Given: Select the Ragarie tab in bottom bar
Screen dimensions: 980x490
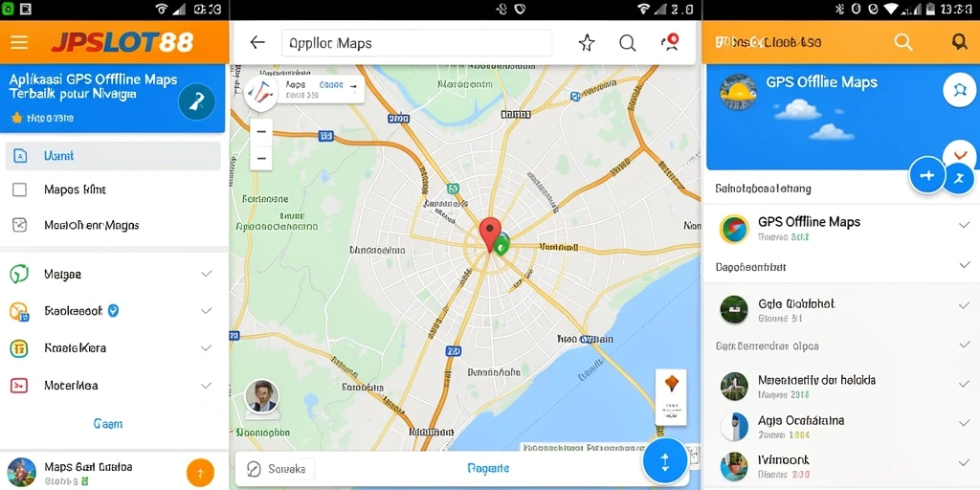Looking at the screenshot, I should [487, 468].
